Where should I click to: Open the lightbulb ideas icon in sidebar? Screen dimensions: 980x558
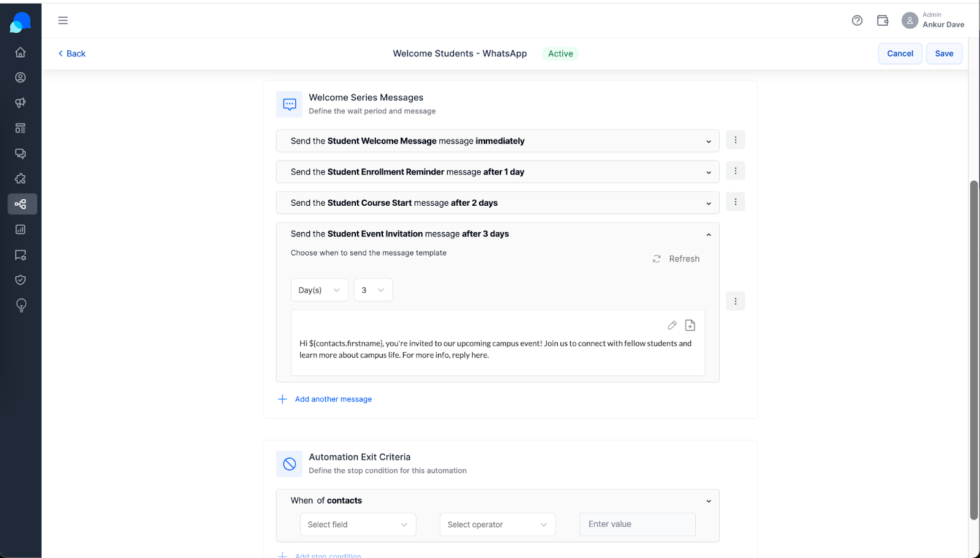coord(21,305)
